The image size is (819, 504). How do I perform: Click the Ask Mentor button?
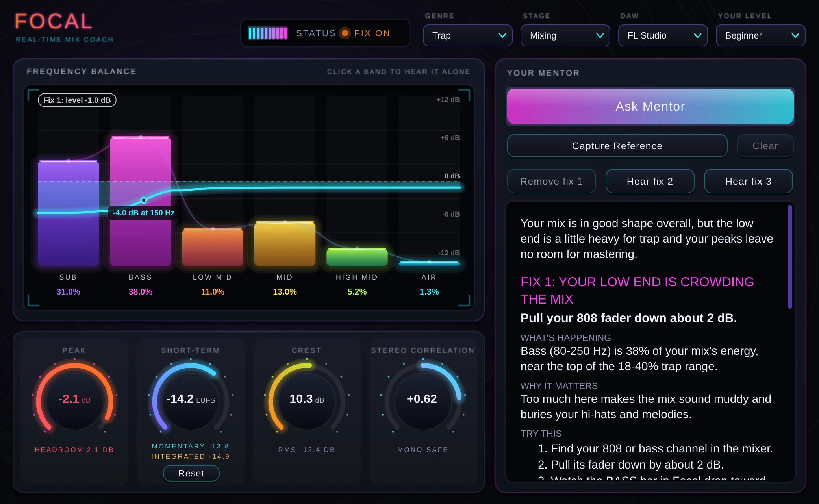pos(650,106)
